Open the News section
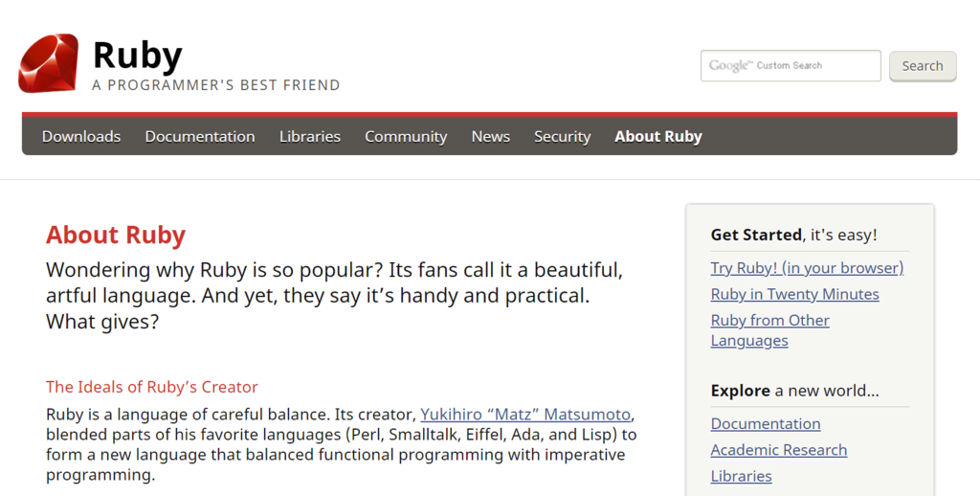Image resolution: width=980 pixels, height=496 pixels. click(490, 136)
